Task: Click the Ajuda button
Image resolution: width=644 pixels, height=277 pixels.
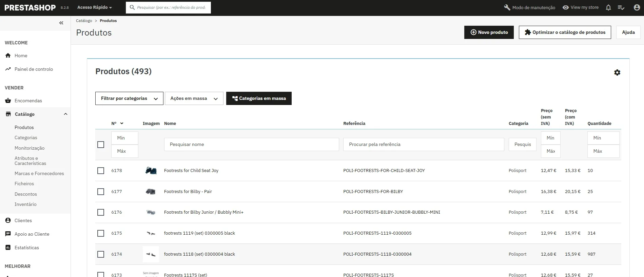Action: pos(628,32)
